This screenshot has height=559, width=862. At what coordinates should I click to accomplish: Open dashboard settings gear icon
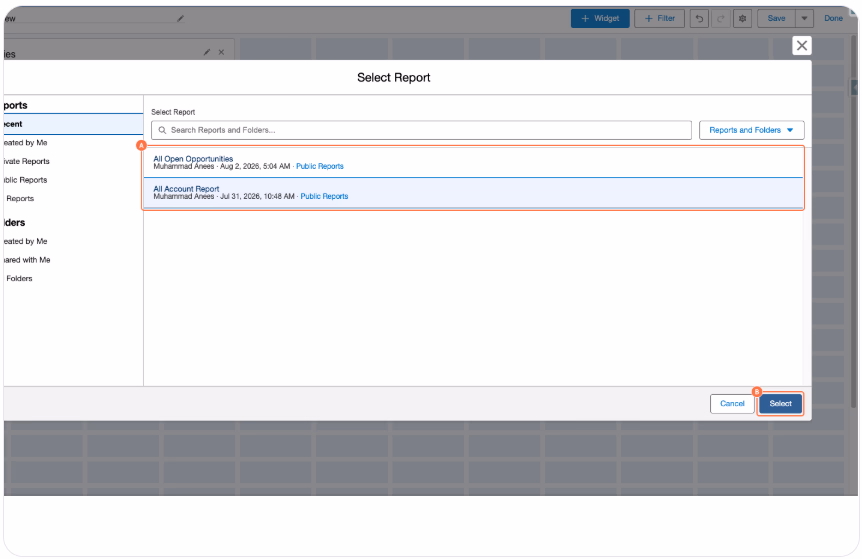(x=742, y=19)
